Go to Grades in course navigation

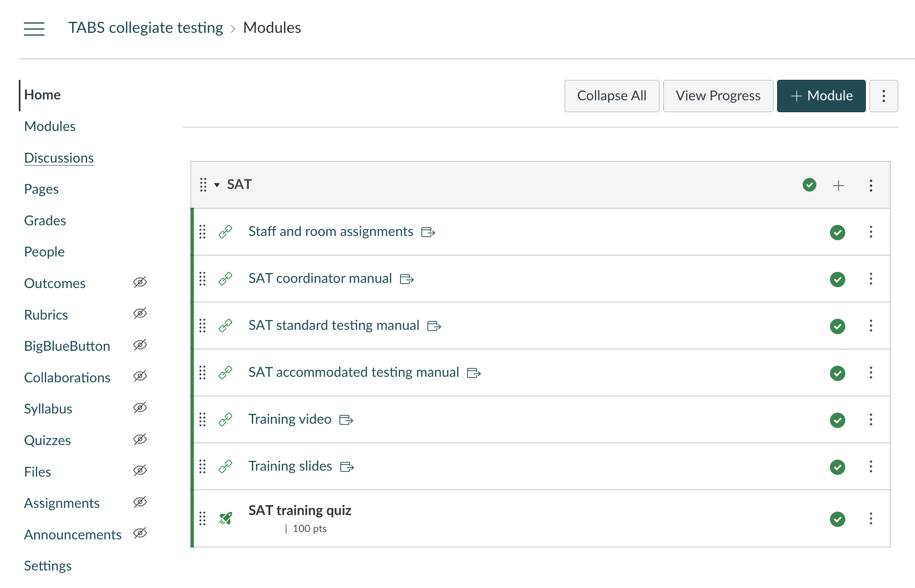[x=45, y=221]
